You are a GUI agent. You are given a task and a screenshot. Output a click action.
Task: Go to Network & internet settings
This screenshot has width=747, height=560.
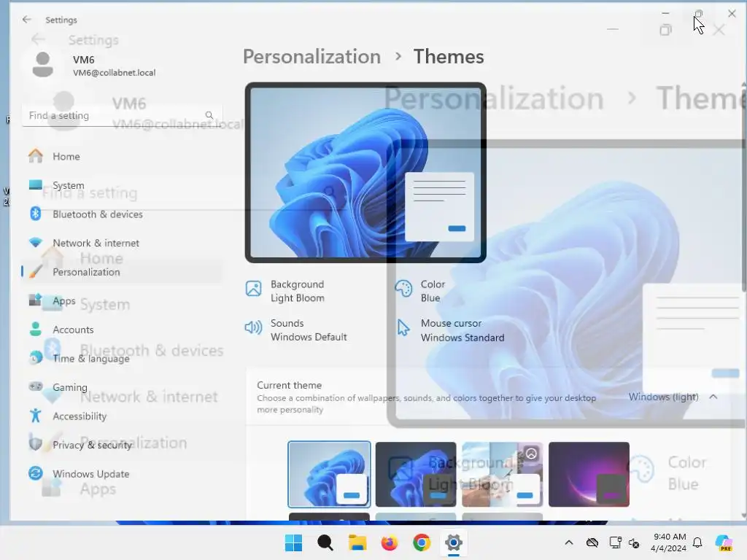122,243
